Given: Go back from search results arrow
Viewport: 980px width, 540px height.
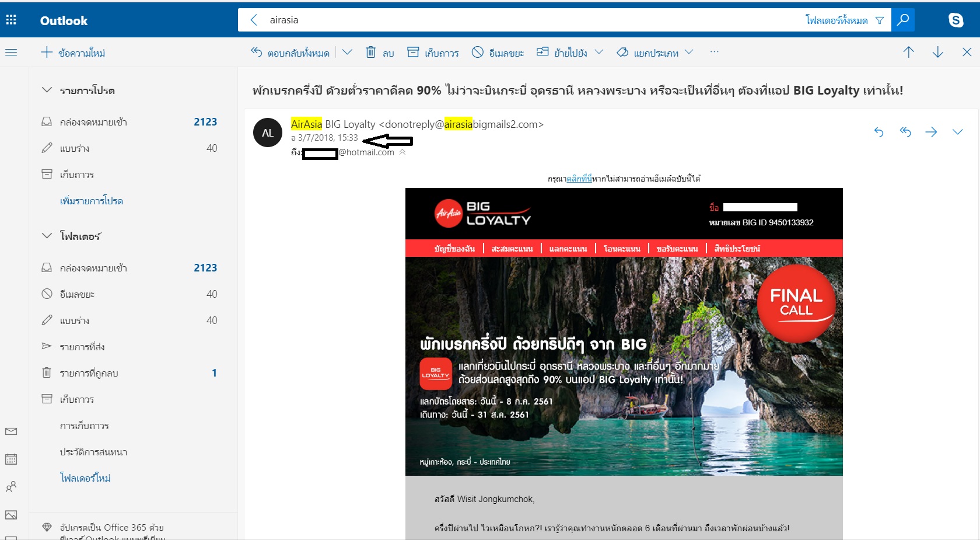Looking at the screenshot, I should pyautogui.click(x=254, y=20).
